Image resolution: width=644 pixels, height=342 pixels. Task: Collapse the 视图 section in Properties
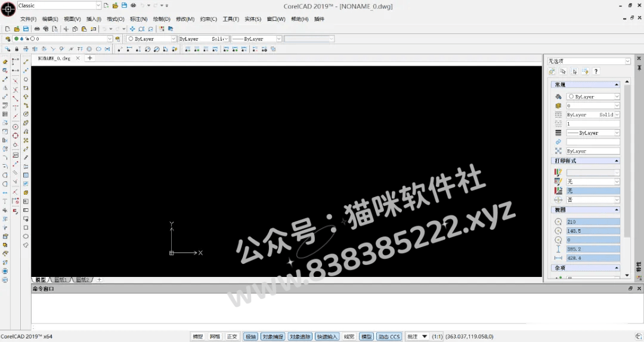coord(617,209)
